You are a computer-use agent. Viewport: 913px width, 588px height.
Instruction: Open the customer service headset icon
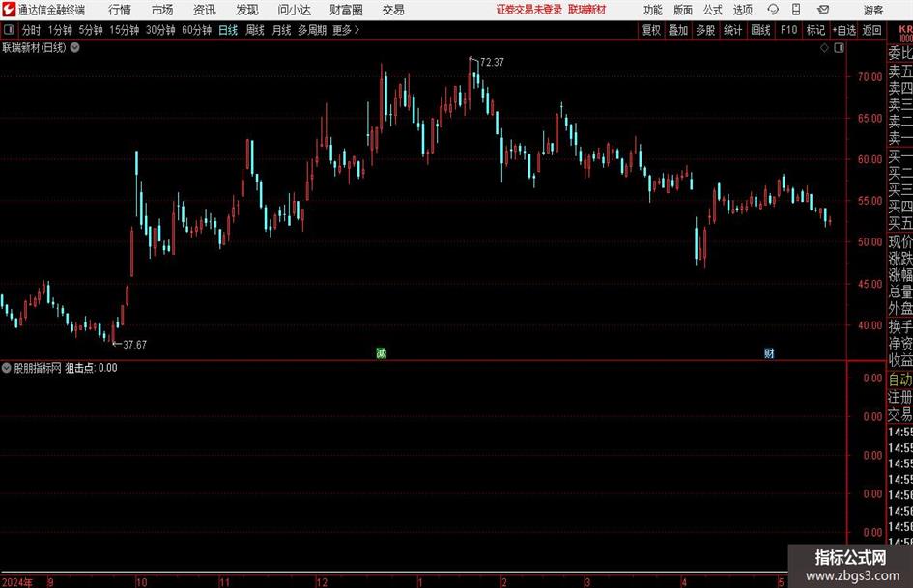click(x=773, y=10)
